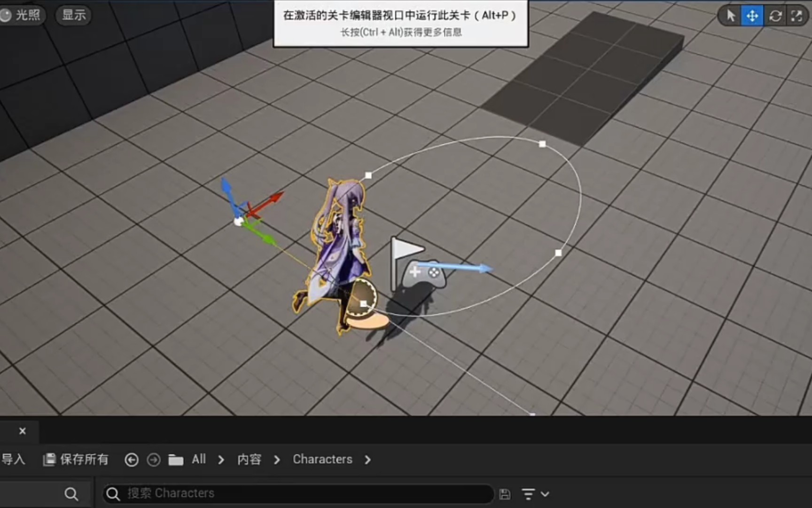
Task: Expand the arrow after Characters breadcrumb
Action: tap(367, 460)
